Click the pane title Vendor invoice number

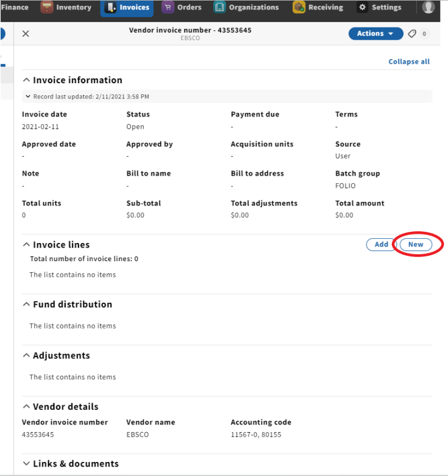pos(190,30)
